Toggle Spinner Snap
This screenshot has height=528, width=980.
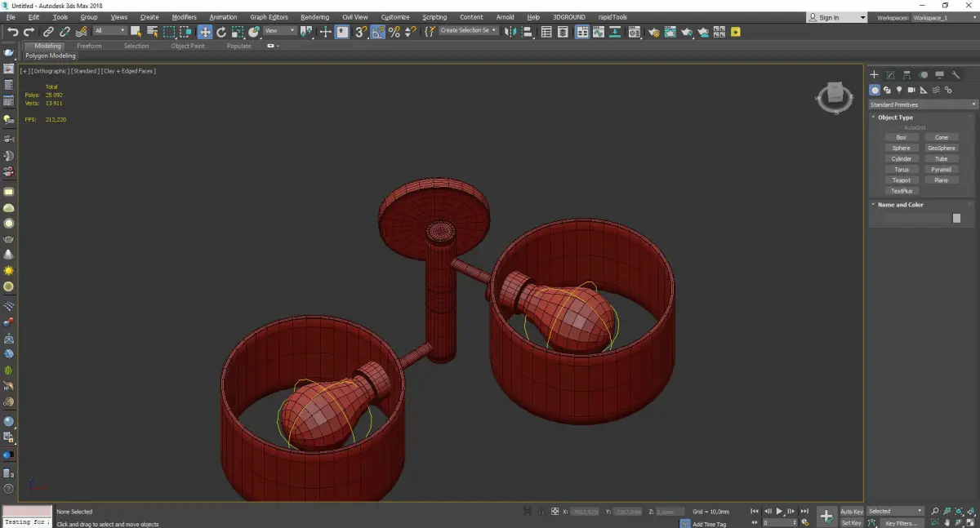click(410, 32)
